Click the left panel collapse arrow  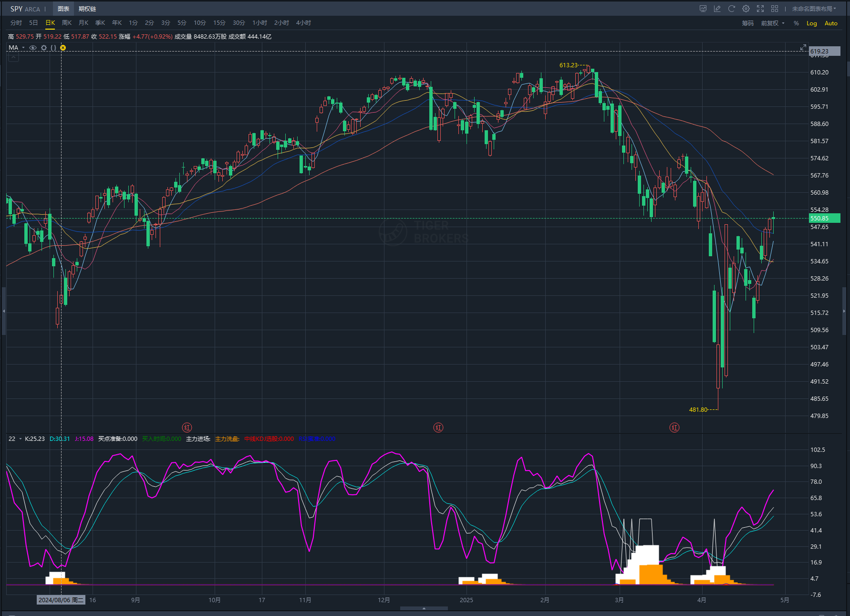(x=4, y=311)
